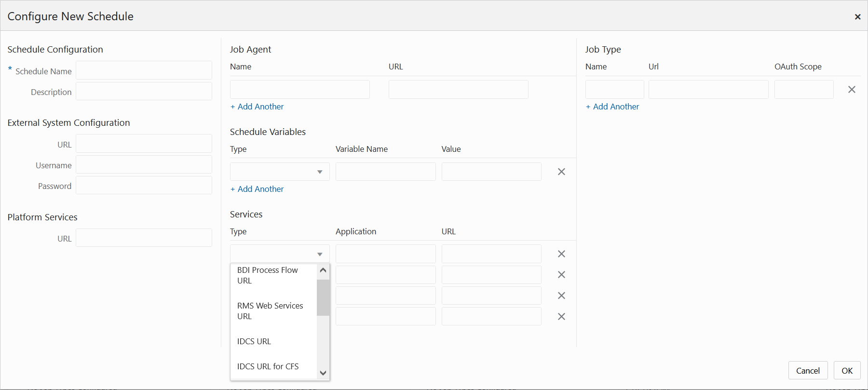Toggle the Services Type dropdown
This screenshot has height=390, width=868.
(x=280, y=254)
